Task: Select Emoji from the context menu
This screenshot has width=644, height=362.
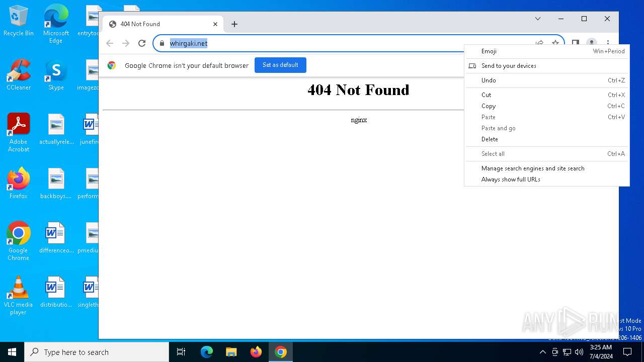Action: (x=547, y=51)
